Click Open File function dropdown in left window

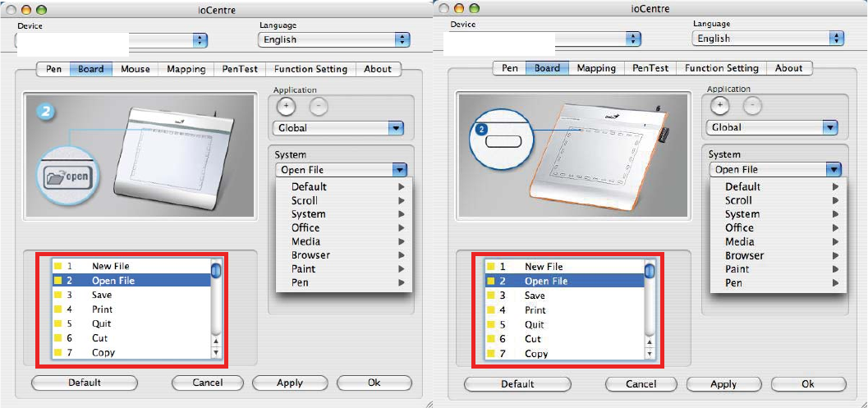(341, 170)
